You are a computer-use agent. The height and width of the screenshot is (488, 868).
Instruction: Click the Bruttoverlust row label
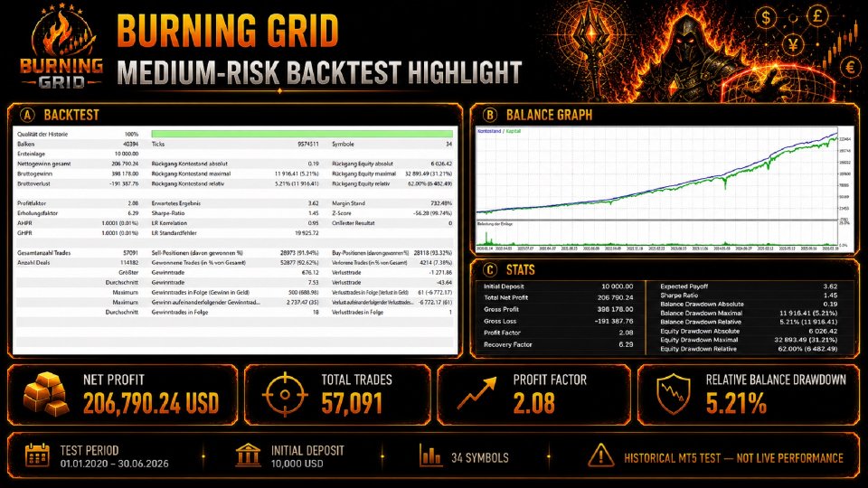(33, 183)
